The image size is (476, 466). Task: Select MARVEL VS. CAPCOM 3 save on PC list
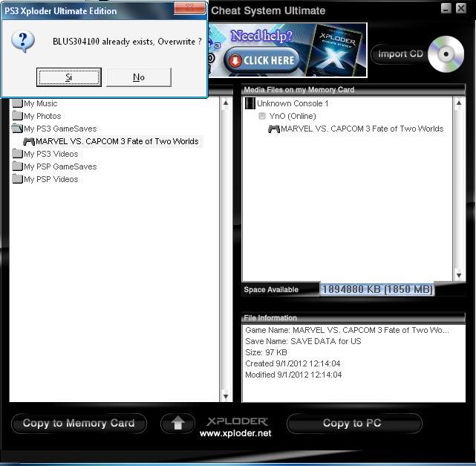(117, 141)
